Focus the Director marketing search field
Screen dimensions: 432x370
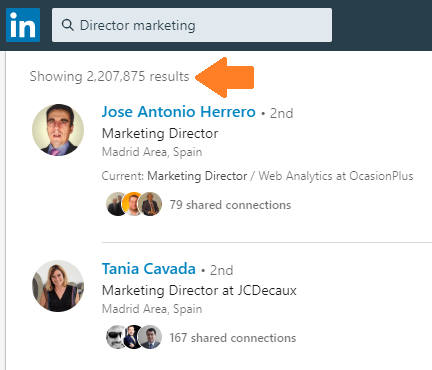(x=192, y=25)
